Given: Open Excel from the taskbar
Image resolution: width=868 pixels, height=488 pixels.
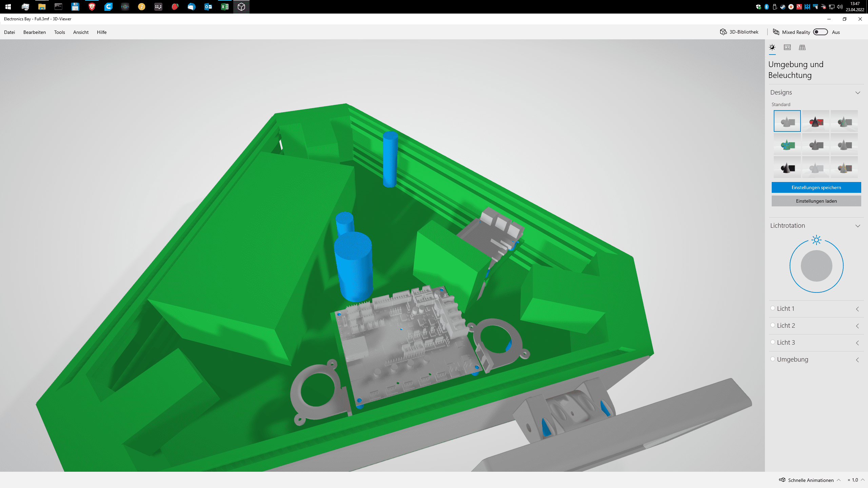Looking at the screenshot, I should click(224, 7).
